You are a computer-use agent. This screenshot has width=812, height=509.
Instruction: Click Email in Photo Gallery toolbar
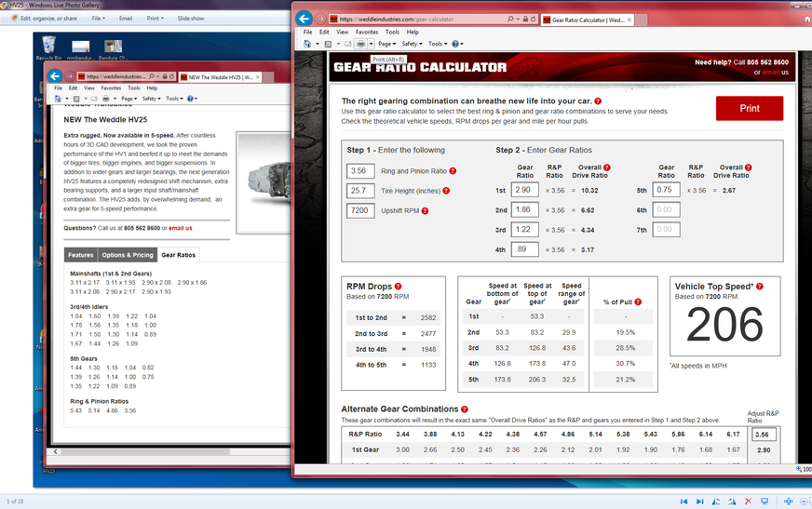(x=126, y=18)
